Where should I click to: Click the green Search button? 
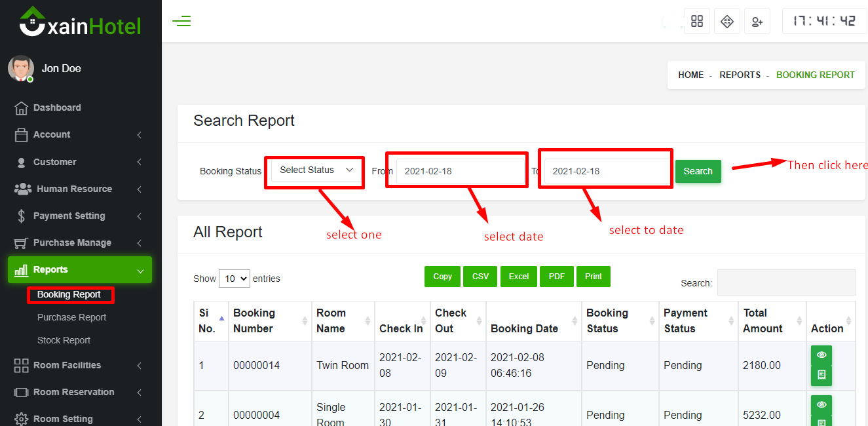(698, 171)
